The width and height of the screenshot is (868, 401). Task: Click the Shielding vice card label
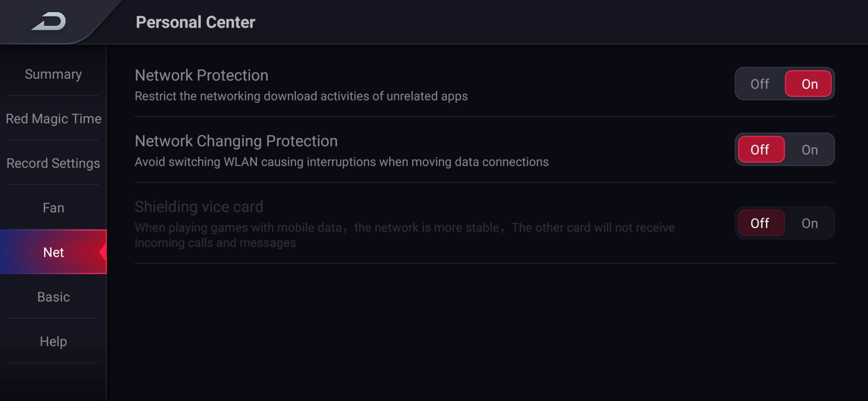(x=199, y=207)
